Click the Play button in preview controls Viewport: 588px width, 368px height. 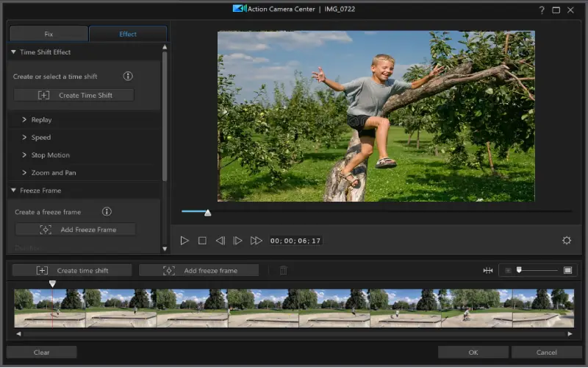tap(184, 241)
